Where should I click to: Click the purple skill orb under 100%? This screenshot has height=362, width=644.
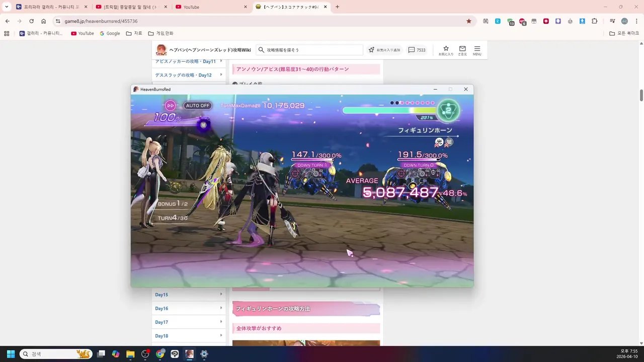203,125
